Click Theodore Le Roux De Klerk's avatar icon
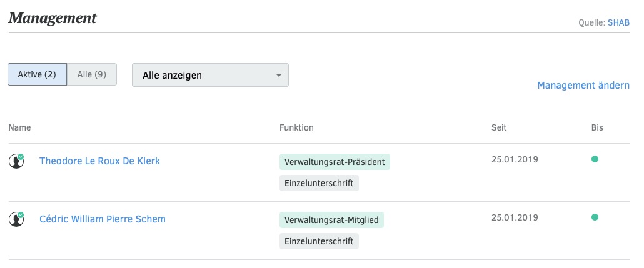 pos(16,161)
